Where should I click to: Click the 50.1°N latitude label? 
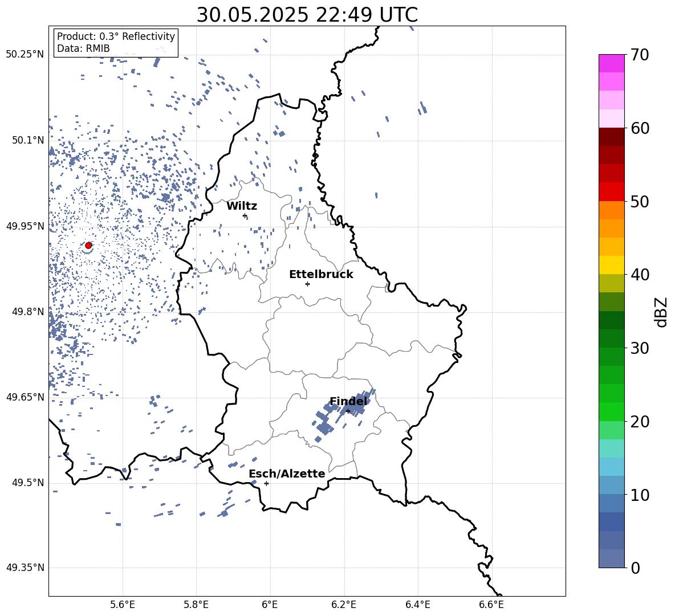(28, 140)
